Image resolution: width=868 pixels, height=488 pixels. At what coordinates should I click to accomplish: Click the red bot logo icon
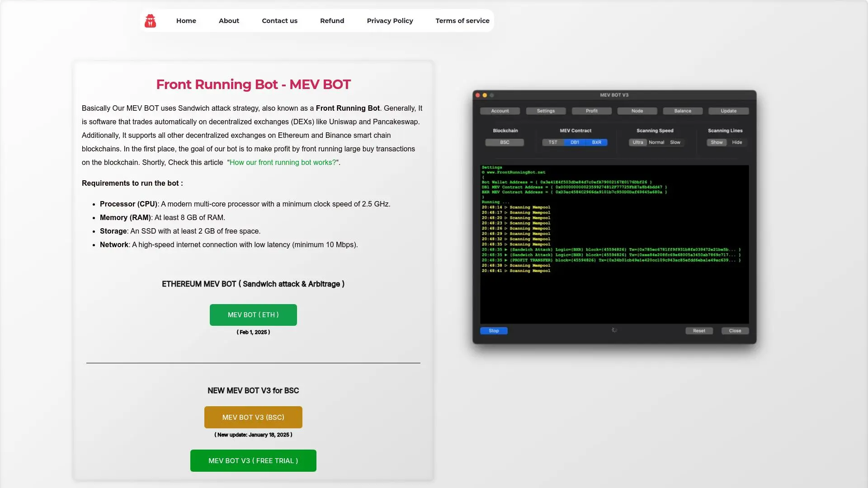(x=150, y=21)
